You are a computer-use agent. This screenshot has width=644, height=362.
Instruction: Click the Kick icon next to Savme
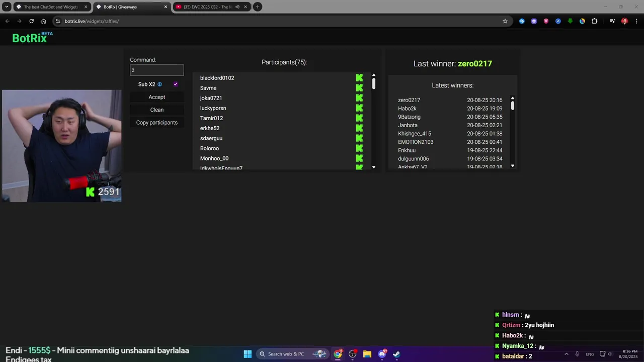tap(359, 88)
